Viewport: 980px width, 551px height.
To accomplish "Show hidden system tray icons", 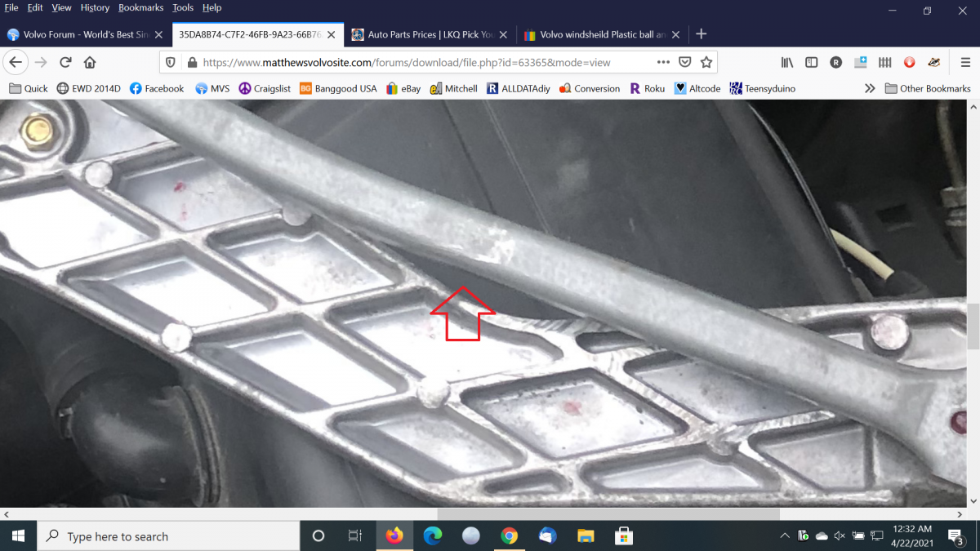I will tap(785, 536).
